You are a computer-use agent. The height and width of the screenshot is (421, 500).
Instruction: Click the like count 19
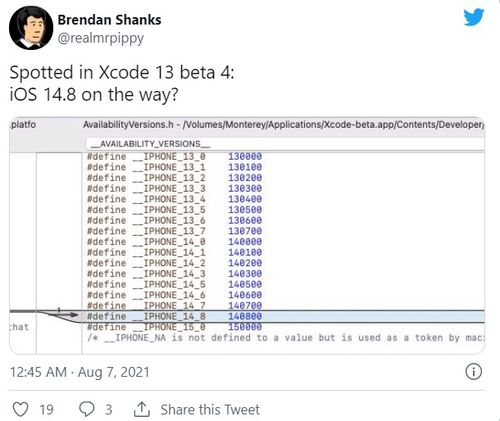46,410
